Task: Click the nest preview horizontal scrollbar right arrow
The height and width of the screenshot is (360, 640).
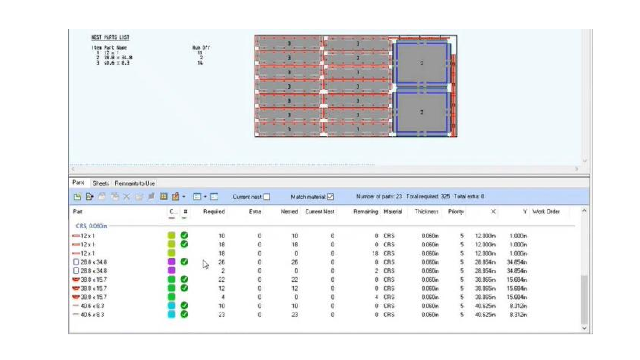Action: [577, 169]
